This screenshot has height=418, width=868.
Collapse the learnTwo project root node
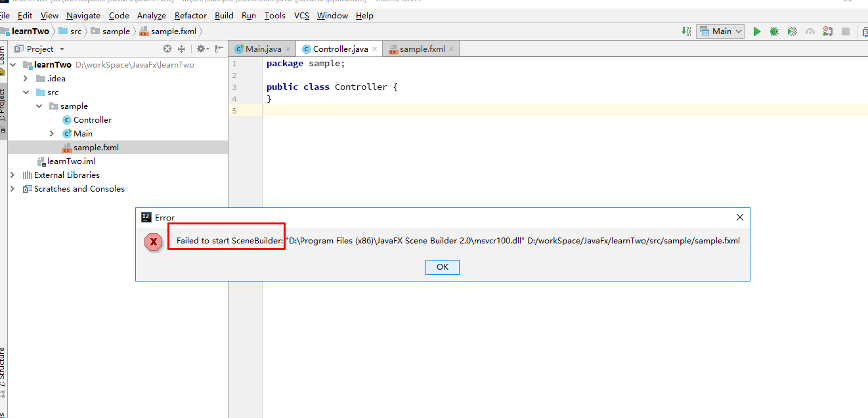pyautogui.click(x=13, y=65)
